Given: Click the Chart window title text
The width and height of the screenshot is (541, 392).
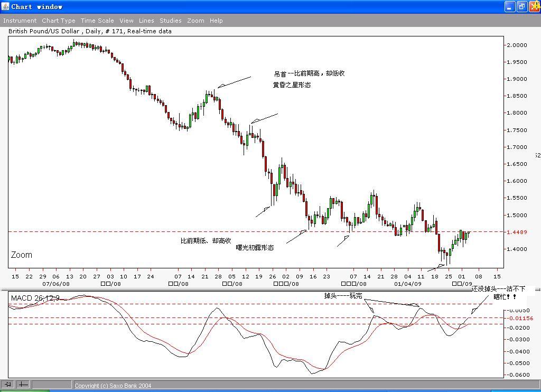Looking at the screenshot, I should (x=36, y=6).
